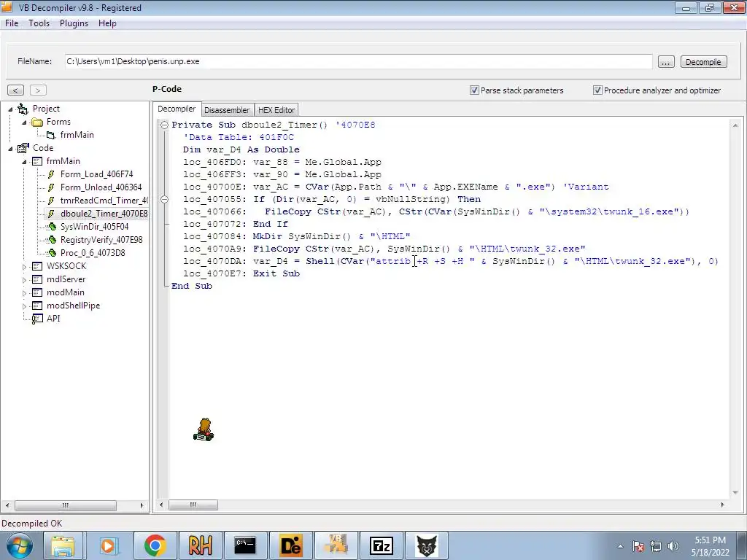Click the mdlServer module icon

(x=36, y=279)
